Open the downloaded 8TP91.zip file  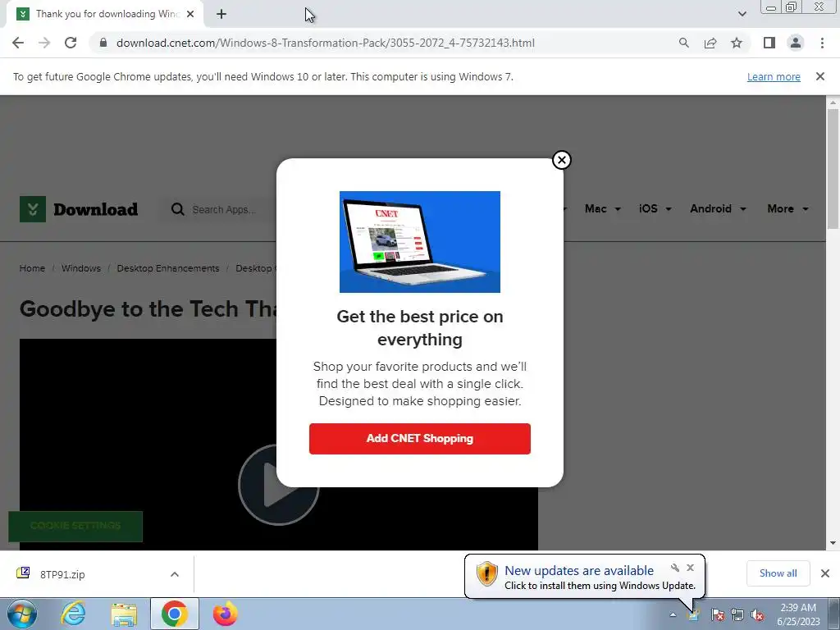click(x=62, y=574)
